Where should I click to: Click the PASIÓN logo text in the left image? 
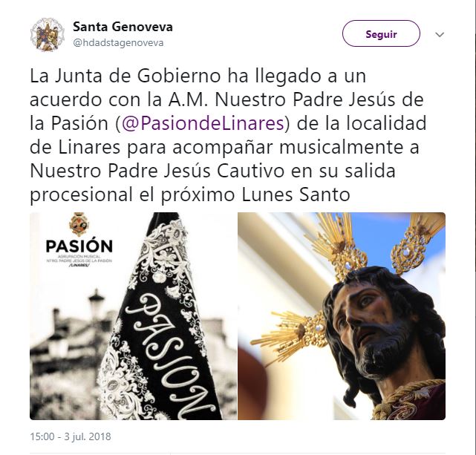point(79,246)
